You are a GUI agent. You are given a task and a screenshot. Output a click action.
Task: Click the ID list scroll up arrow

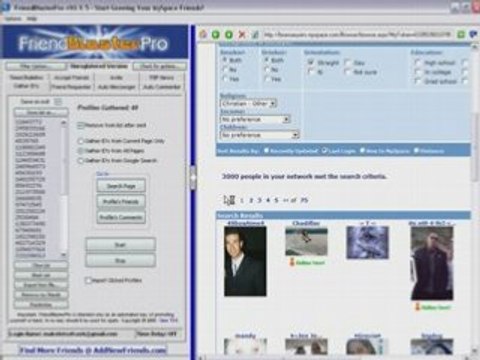tap(64, 123)
